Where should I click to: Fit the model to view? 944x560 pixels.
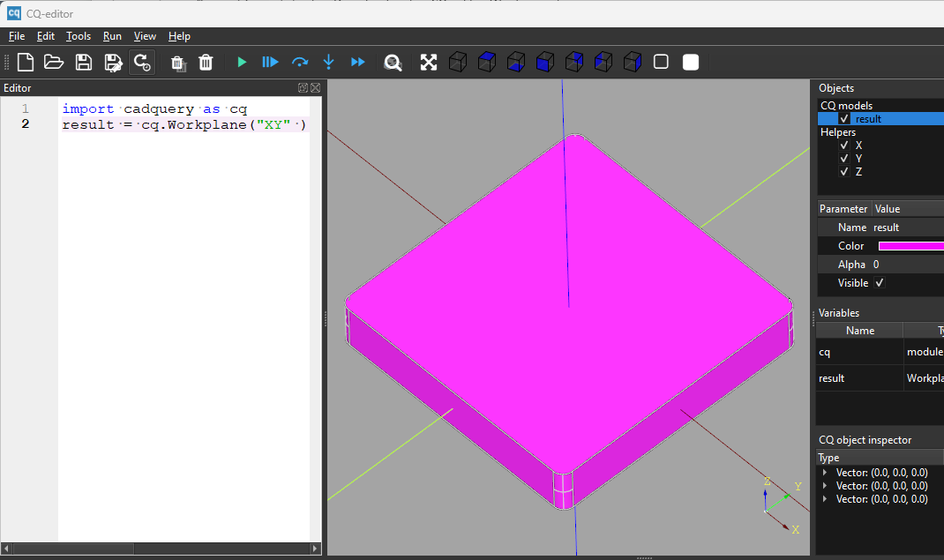pos(429,62)
